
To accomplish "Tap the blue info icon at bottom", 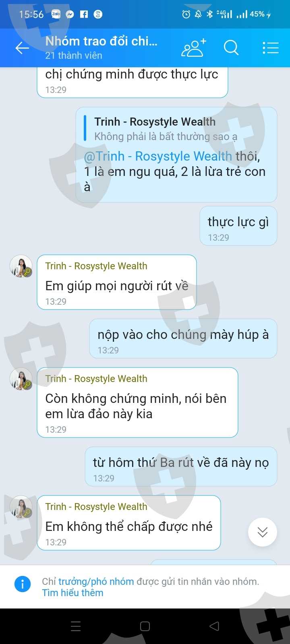I will [x=23, y=584].
